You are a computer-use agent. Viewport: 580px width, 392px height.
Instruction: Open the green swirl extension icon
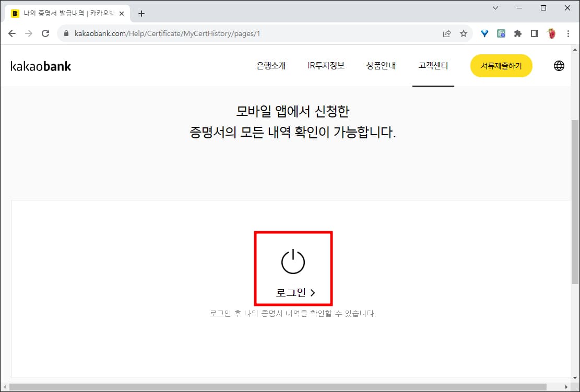(501, 33)
